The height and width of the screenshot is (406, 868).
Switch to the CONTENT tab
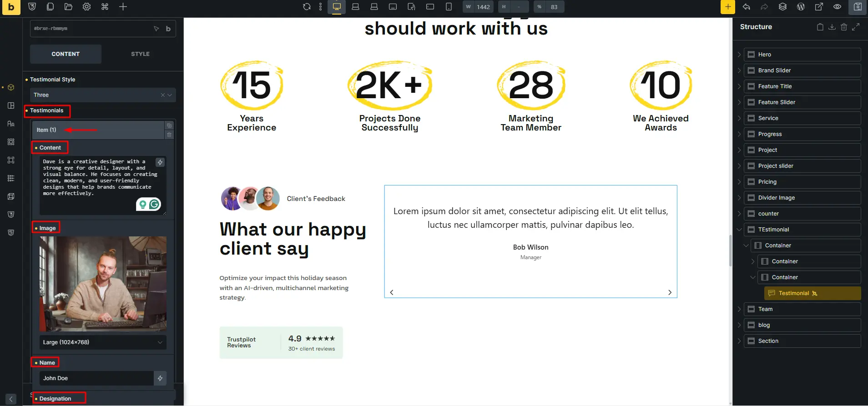click(x=66, y=54)
